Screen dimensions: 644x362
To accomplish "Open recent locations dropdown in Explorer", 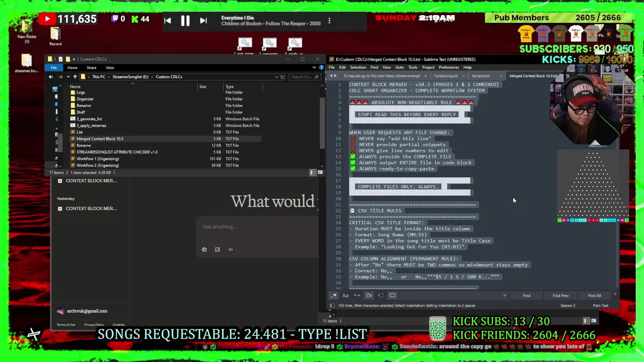I will pyautogui.click(x=68, y=77).
